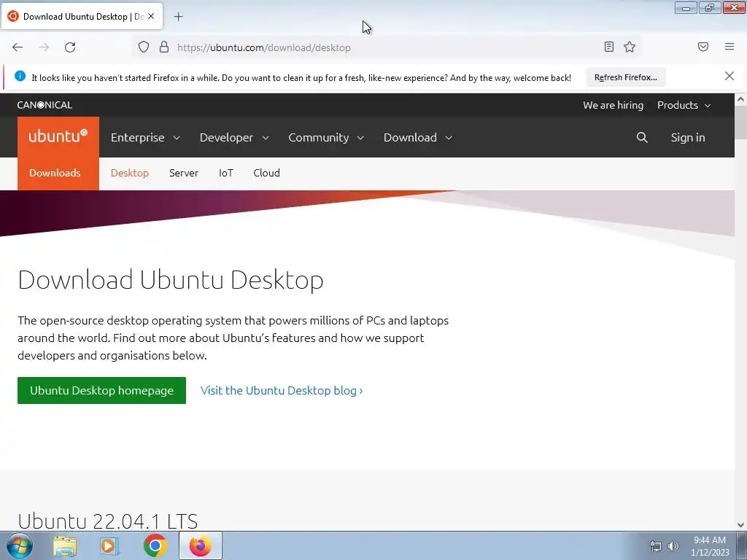Screen dimensions: 747x560
Task: Expand the Products dropdown
Action: (x=684, y=105)
